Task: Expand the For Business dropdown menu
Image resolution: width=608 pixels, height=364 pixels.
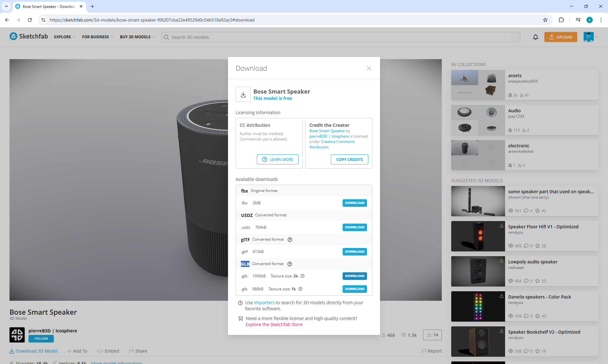Action: click(x=97, y=37)
